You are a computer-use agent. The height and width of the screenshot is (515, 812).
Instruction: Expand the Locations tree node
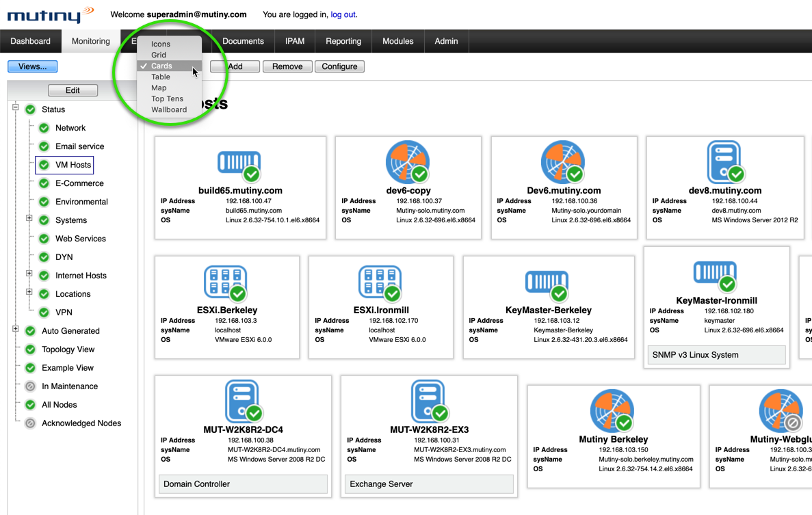[x=29, y=292]
